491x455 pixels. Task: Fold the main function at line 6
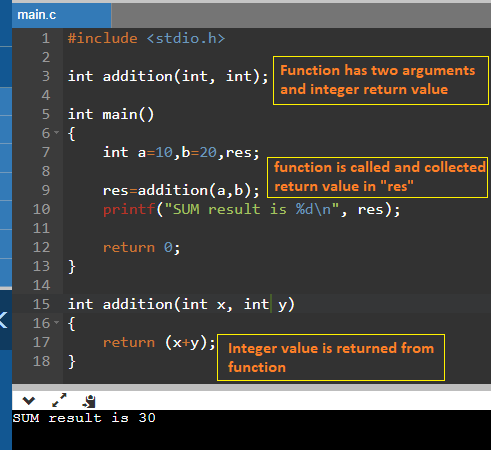(x=56, y=133)
